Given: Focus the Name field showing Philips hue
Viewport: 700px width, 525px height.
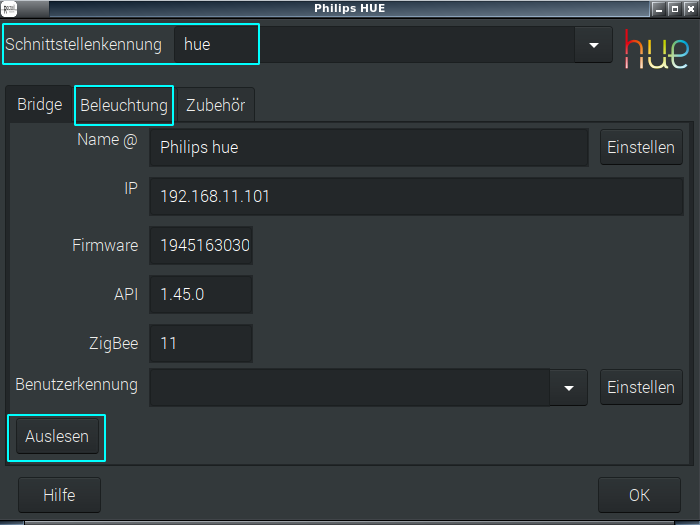Looking at the screenshot, I should pyautogui.click(x=368, y=147).
